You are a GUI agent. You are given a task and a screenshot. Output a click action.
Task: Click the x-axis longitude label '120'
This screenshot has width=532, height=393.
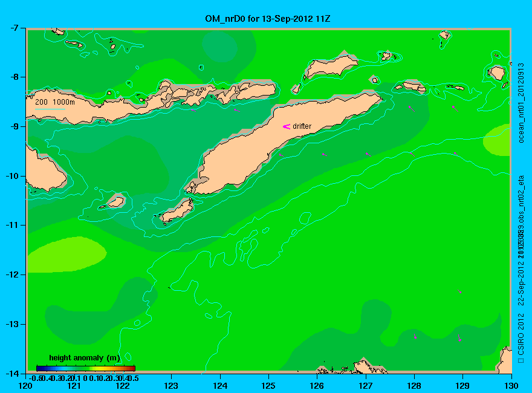click(x=25, y=386)
